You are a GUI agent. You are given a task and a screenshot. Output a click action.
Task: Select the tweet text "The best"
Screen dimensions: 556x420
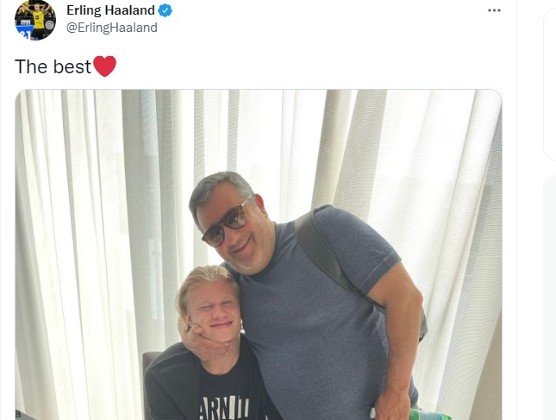tap(53, 66)
